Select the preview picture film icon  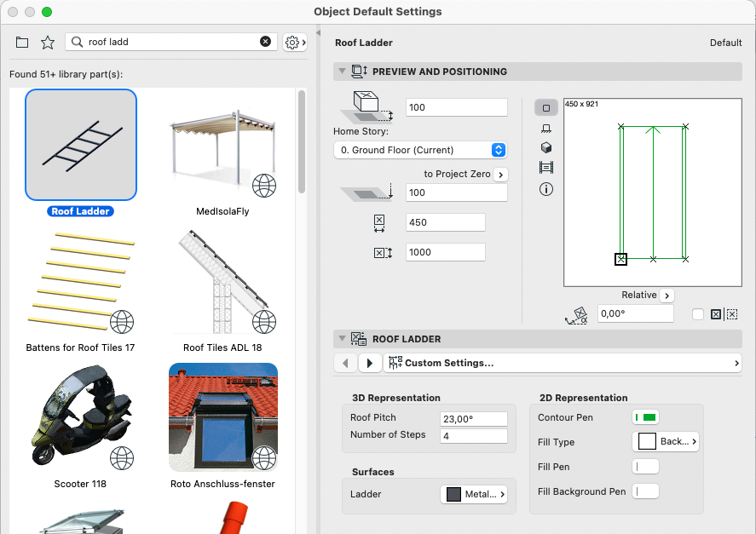click(x=546, y=168)
